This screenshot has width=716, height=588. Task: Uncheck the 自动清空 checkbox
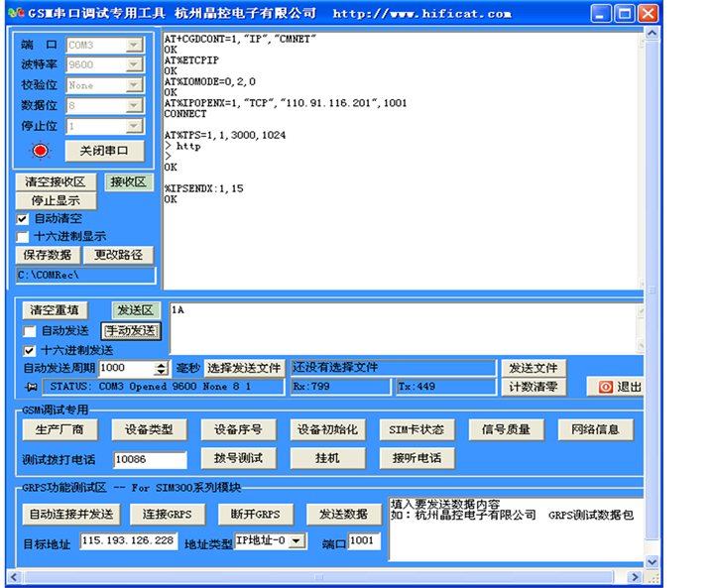click(23, 218)
